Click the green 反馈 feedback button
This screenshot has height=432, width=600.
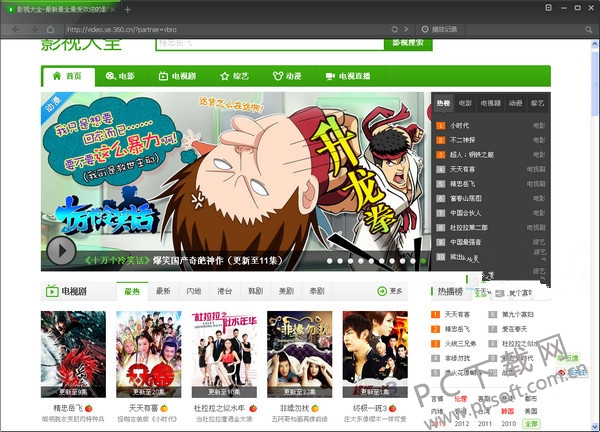568,358
